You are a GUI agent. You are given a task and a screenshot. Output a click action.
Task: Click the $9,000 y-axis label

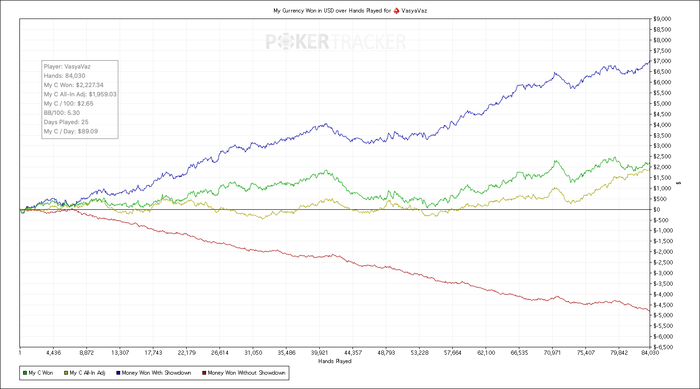click(x=662, y=19)
